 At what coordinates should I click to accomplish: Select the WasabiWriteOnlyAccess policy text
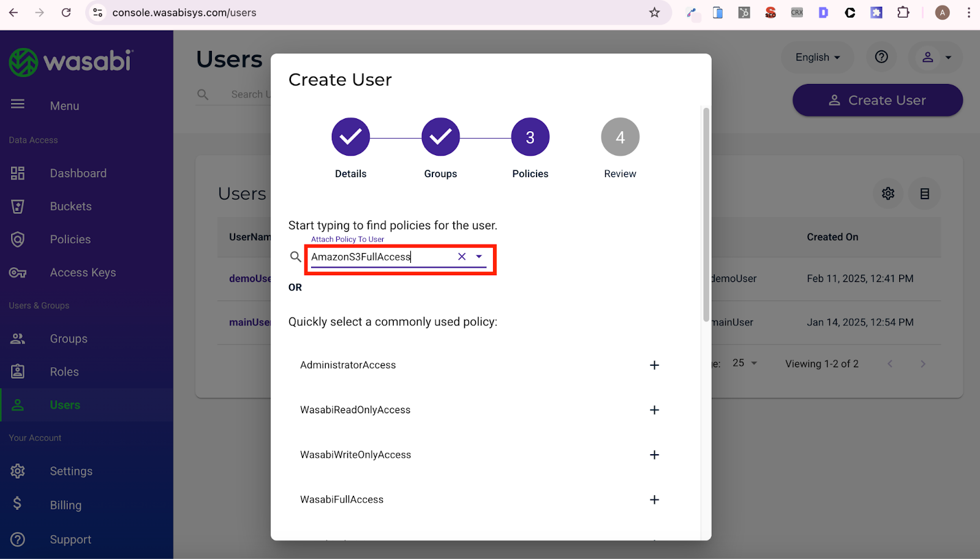click(355, 455)
